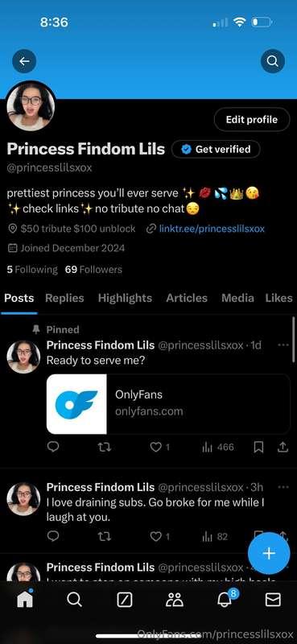Open notifications bell with 8 badge

click(225, 599)
